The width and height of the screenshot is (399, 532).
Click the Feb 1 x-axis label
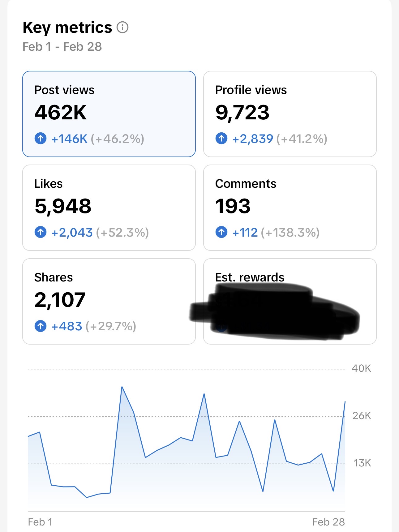(40, 522)
